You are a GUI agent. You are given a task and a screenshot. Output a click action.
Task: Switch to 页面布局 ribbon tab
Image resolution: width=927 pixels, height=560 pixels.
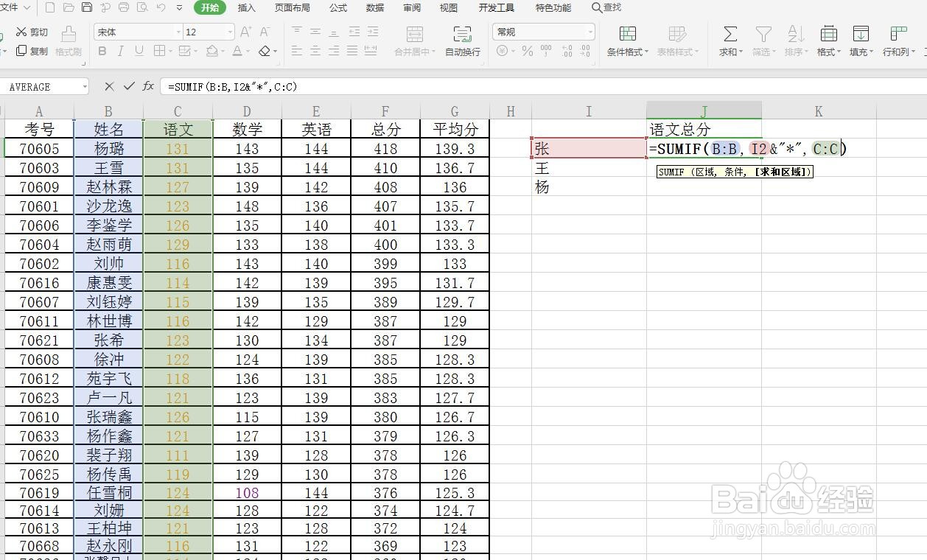[x=293, y=7]
